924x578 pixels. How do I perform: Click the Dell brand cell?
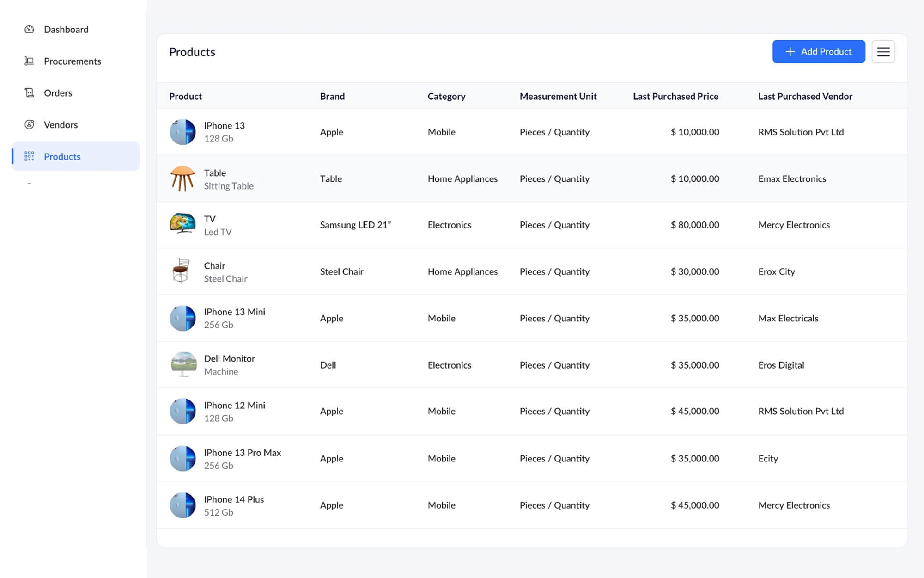(328, 365)
